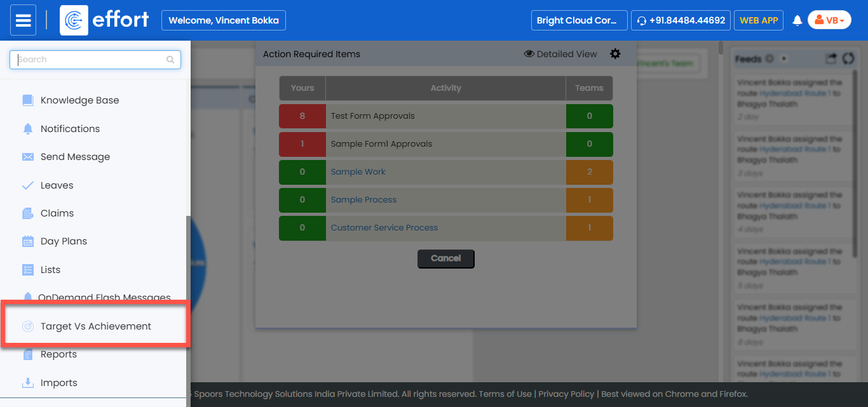Focus the sidebar Search input field
868x407 pixels.
[89, 60]
